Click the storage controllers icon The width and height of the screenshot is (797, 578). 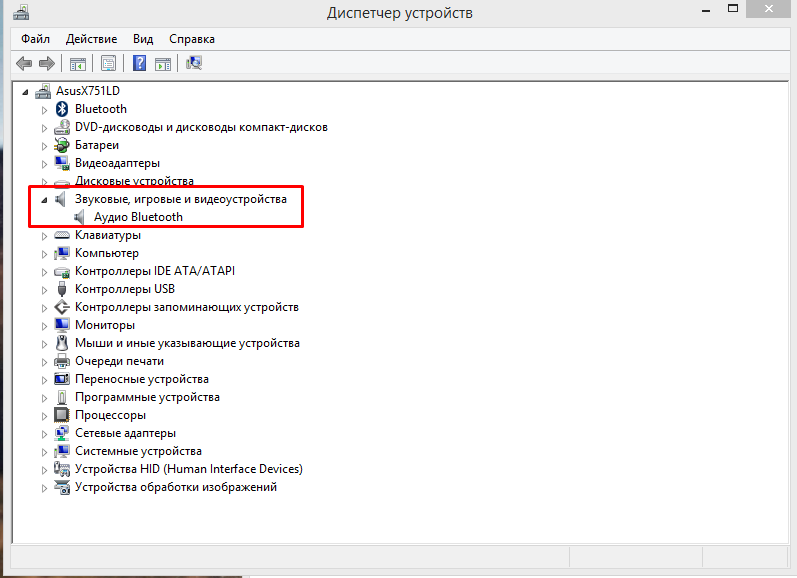pos(62,307)
